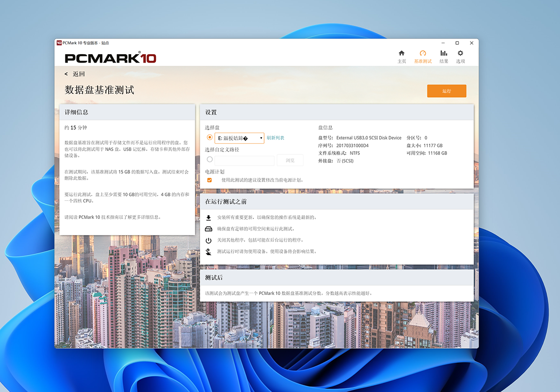Select the 选择盘 radio button

[x=210, y=138]
